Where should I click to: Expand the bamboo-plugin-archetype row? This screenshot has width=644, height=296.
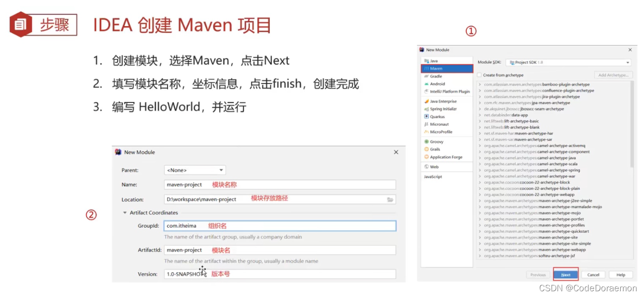point(480,84)
